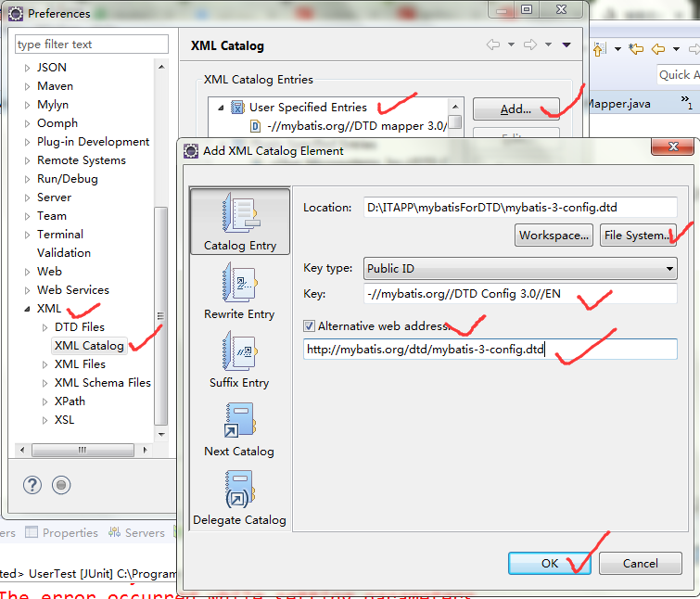Select Run/Debug tree item
700x599 pixels.
68,179
